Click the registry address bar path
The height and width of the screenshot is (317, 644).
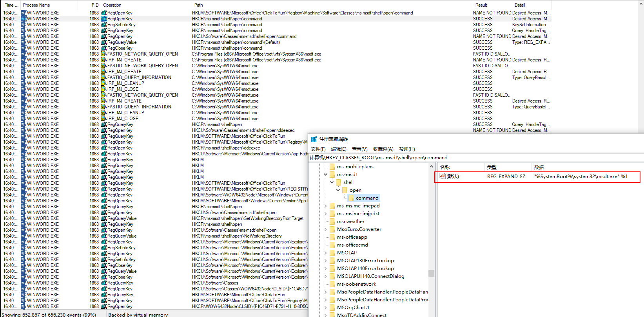(379, 158)
